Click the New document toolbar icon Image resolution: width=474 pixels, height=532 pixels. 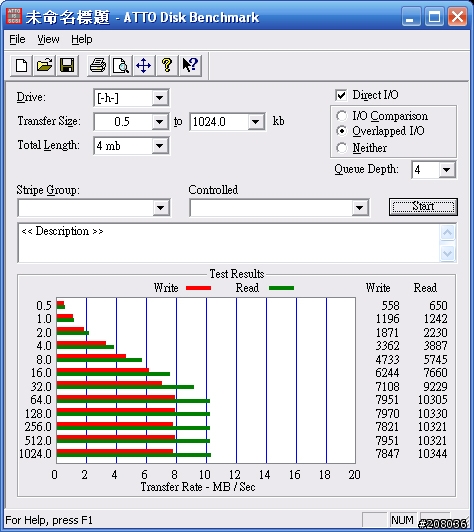[22, 65]
